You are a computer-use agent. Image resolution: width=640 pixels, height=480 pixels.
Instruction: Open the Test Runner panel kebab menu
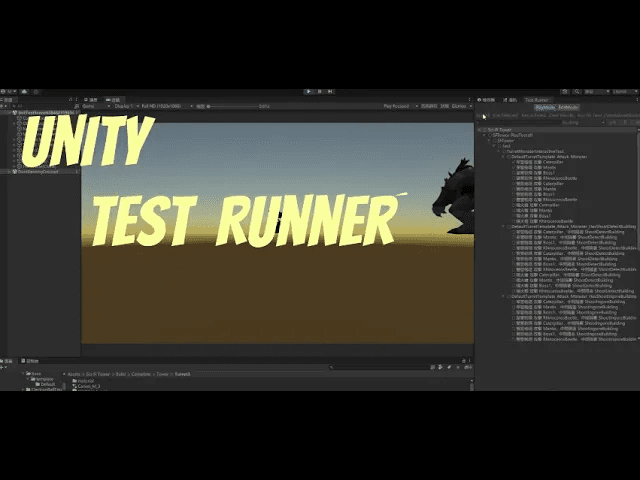[x=637, y=100]
